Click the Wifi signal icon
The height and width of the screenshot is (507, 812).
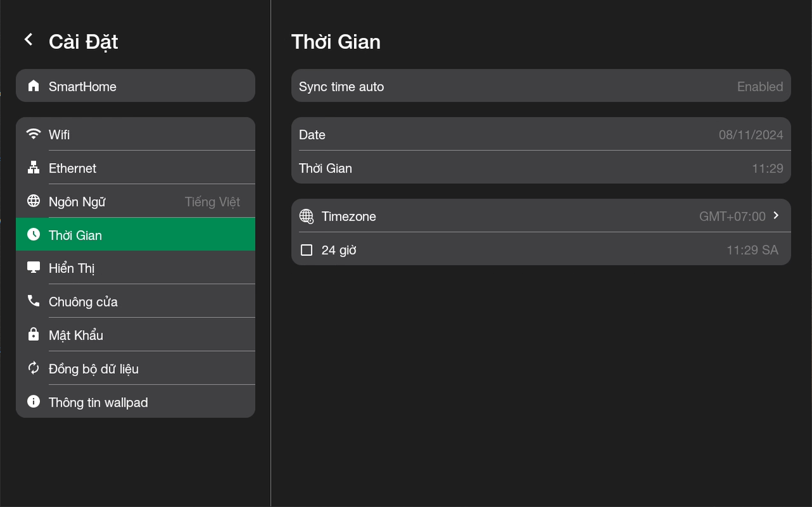tap(34, 135)
